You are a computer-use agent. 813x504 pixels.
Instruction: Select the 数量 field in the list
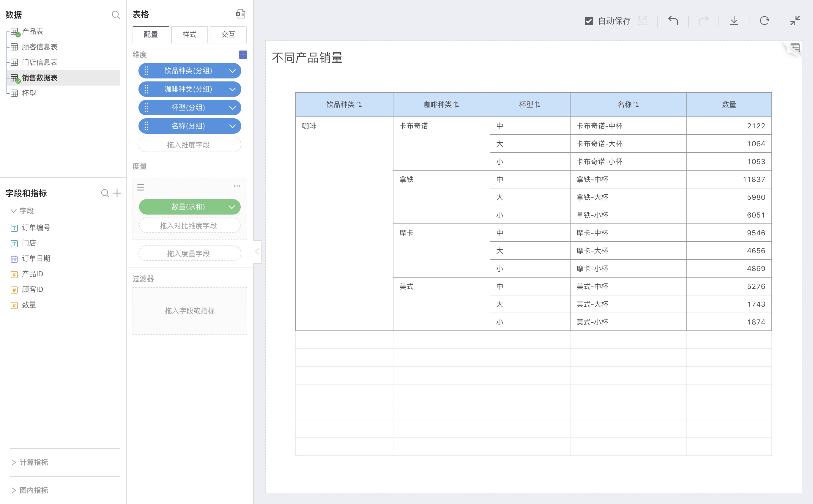tap(29, 305)
